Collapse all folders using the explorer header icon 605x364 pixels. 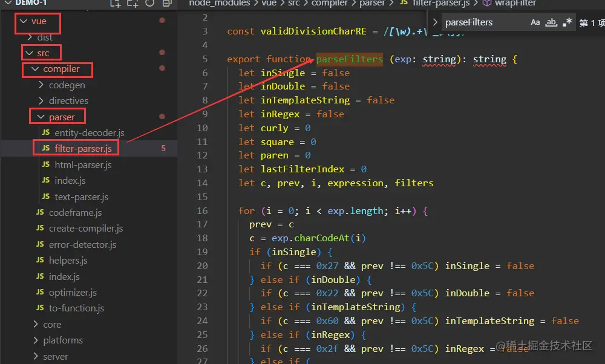click(x=167, y=3)
